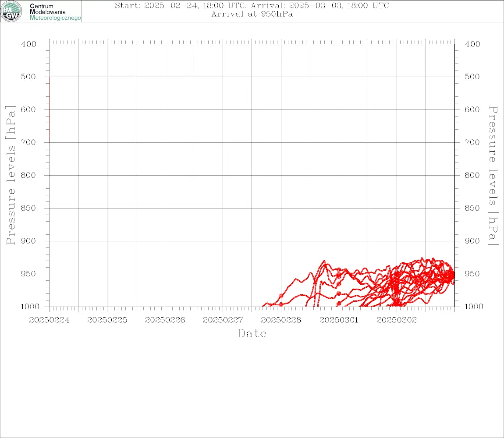Click the right axis 400 label

(x=472, y=44)
